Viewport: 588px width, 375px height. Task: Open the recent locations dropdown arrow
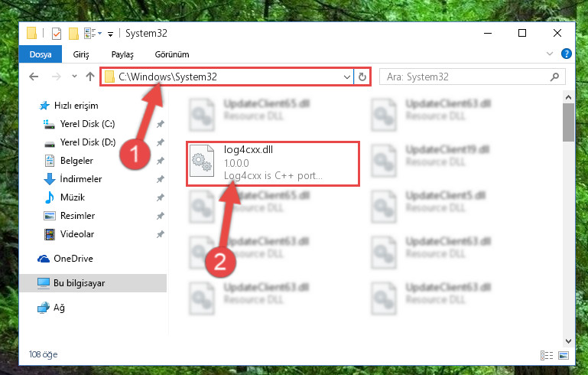click(x=74, y=77)
